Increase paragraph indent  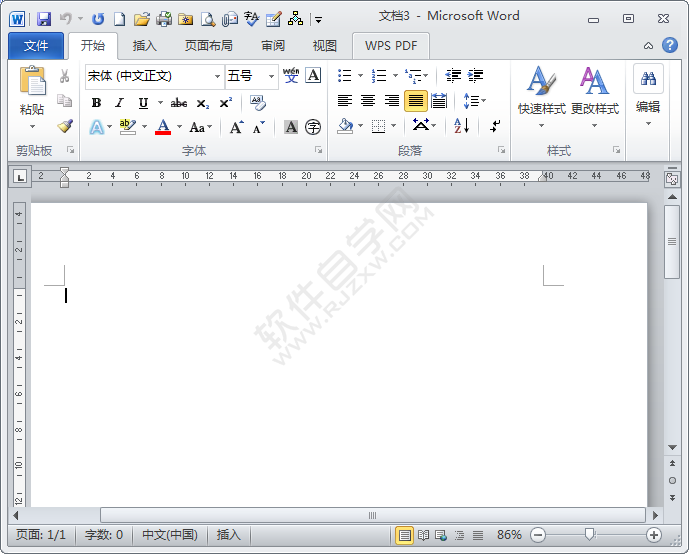(x=475, y=76)
